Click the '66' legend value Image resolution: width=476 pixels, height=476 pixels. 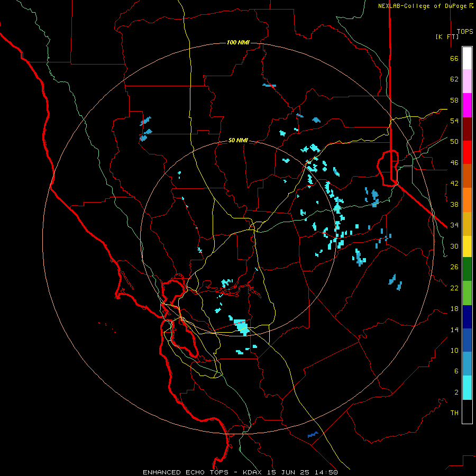(454, 58)
